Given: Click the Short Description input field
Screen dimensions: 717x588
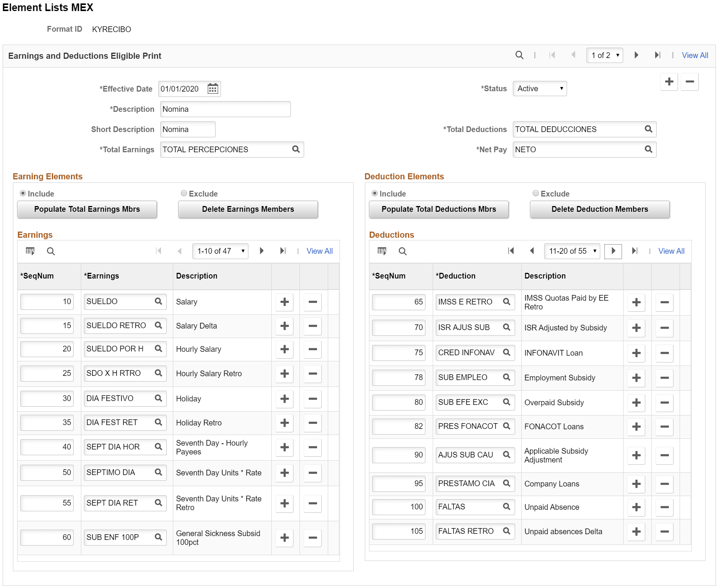Looking at the screenshot, I should [188, 129].
